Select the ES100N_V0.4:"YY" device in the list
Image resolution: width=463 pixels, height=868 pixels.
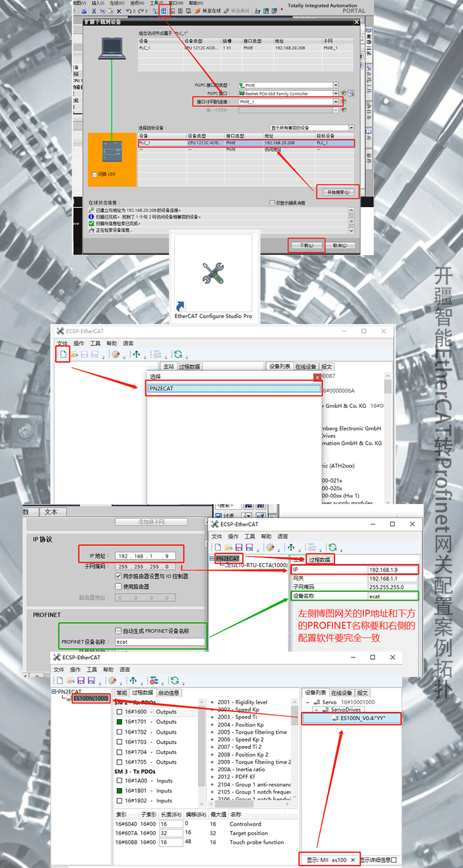(352, 718)
